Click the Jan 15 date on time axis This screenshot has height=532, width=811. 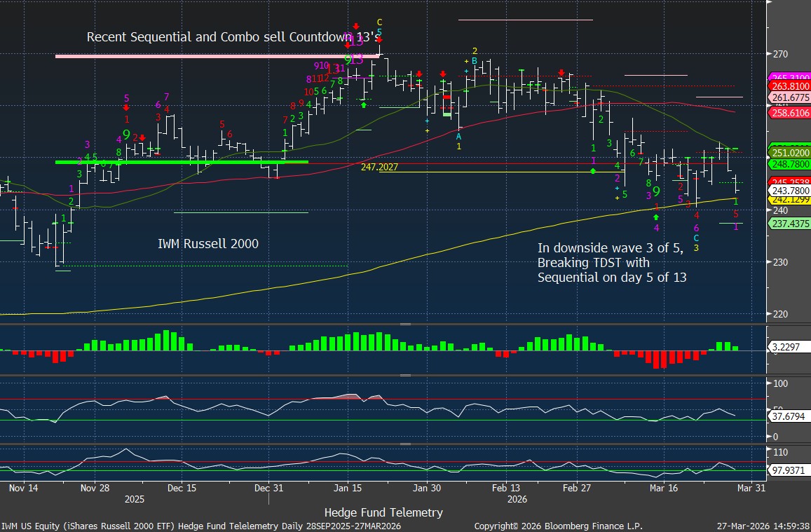coord(348,488)
